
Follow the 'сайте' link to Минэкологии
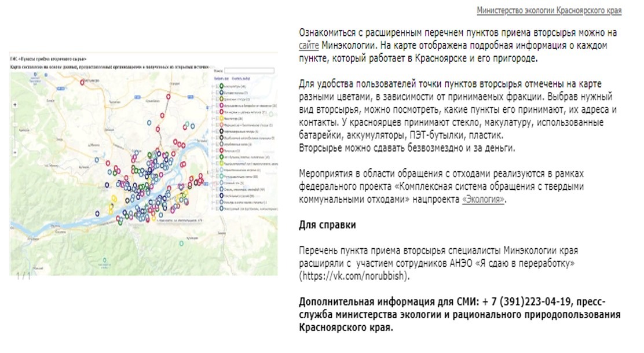(x=309, y=46)
